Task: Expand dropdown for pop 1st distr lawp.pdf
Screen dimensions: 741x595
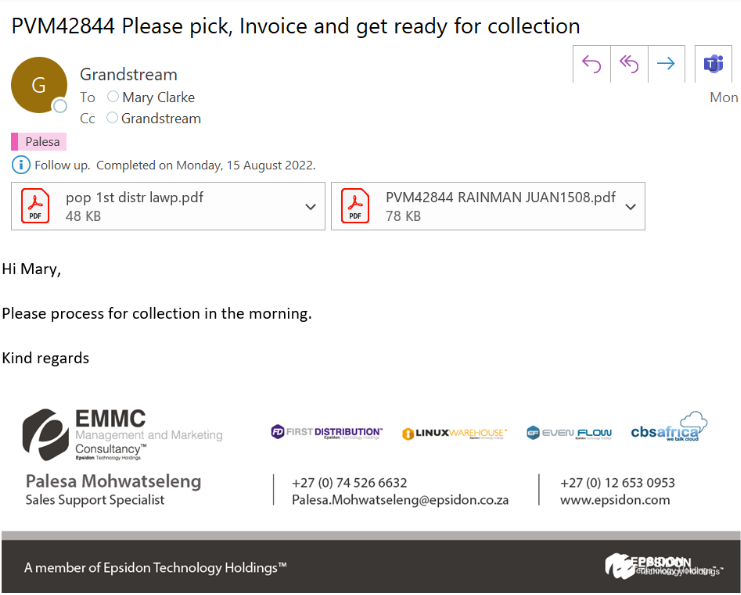Action: [x=310, y=207]
